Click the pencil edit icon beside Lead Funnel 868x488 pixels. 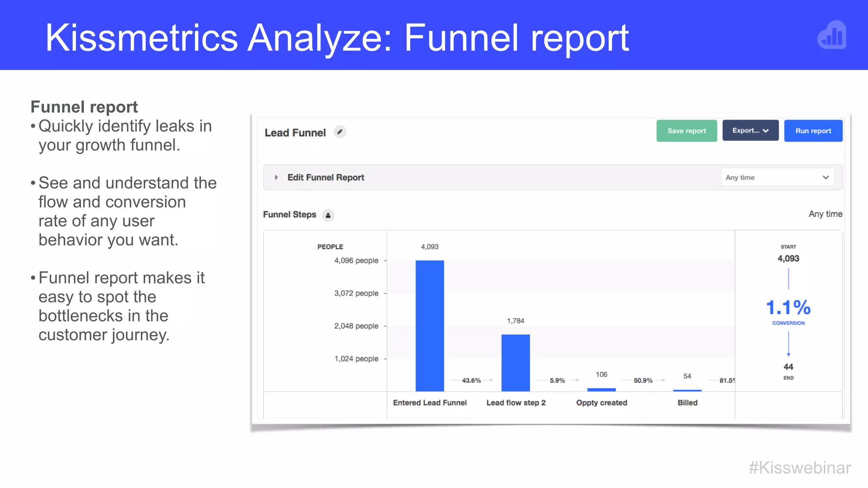[339, 132]
